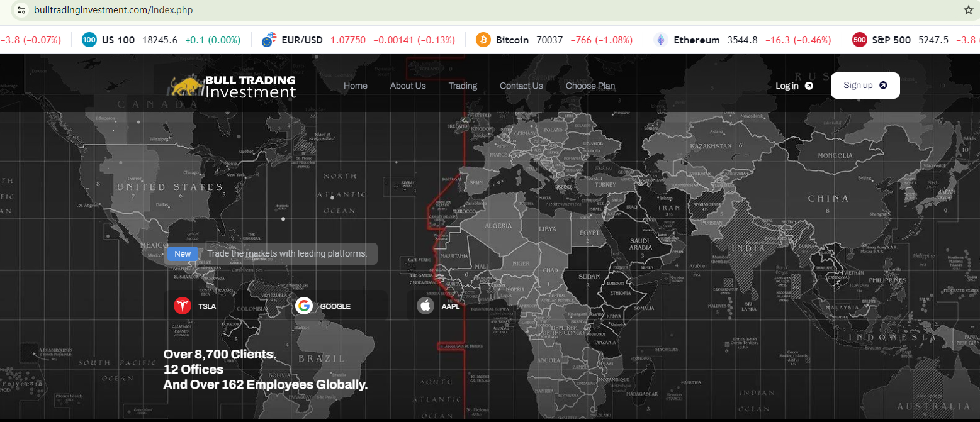Bookmark this page with the star icon
The width and height of the screenshot is (980, 422).
pos(968,10)
